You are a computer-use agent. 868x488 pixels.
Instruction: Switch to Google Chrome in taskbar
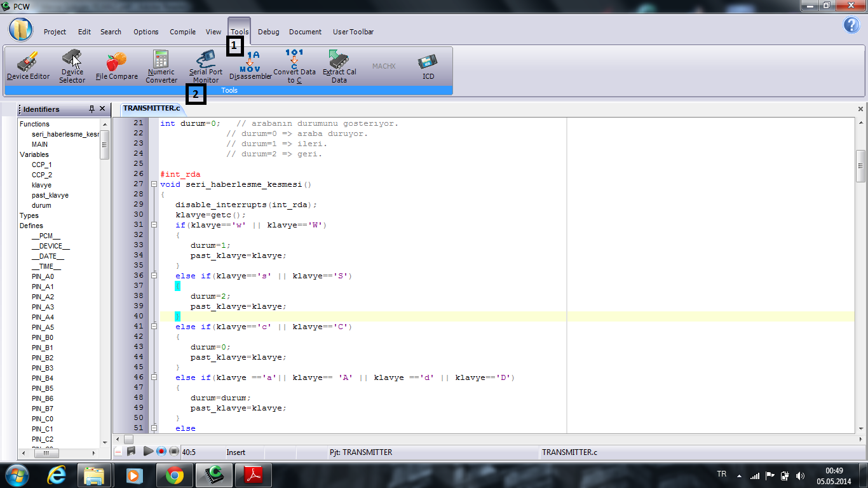173,475
